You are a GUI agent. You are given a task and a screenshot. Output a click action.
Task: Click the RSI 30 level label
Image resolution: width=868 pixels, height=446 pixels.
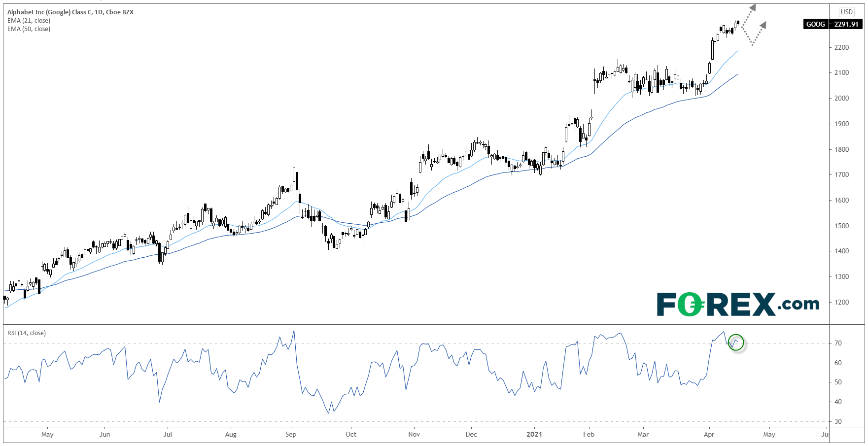838,421
